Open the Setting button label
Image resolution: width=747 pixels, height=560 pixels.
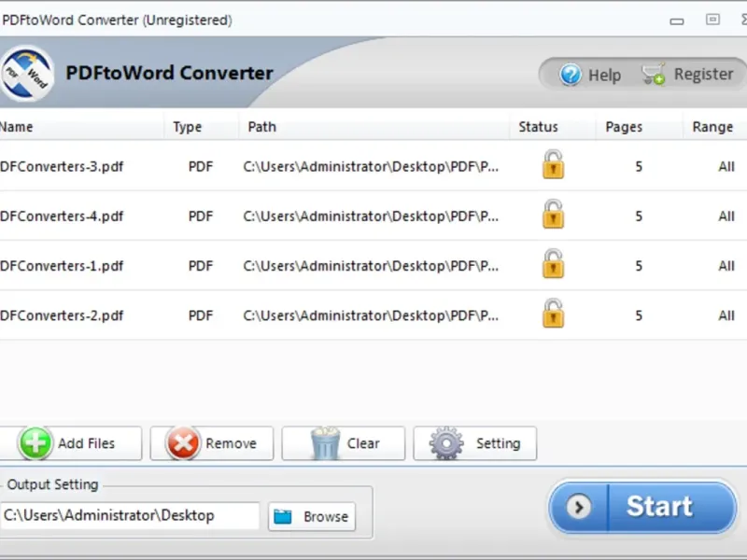499,443
